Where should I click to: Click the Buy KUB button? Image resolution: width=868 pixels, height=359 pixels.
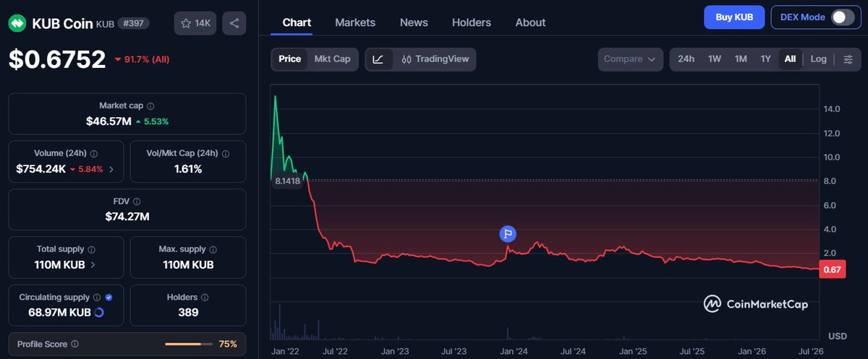click(734, 17)
